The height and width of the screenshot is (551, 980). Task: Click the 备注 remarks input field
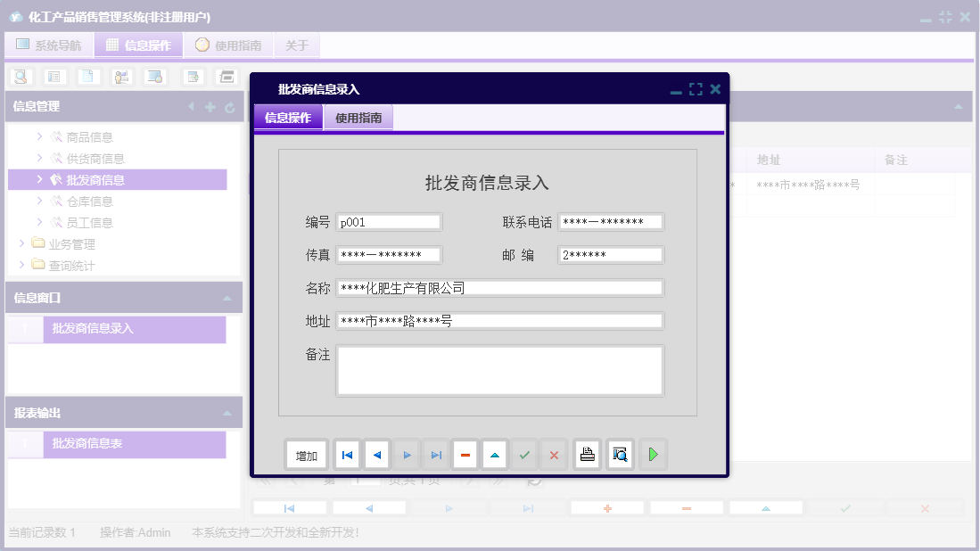(499, 369)
